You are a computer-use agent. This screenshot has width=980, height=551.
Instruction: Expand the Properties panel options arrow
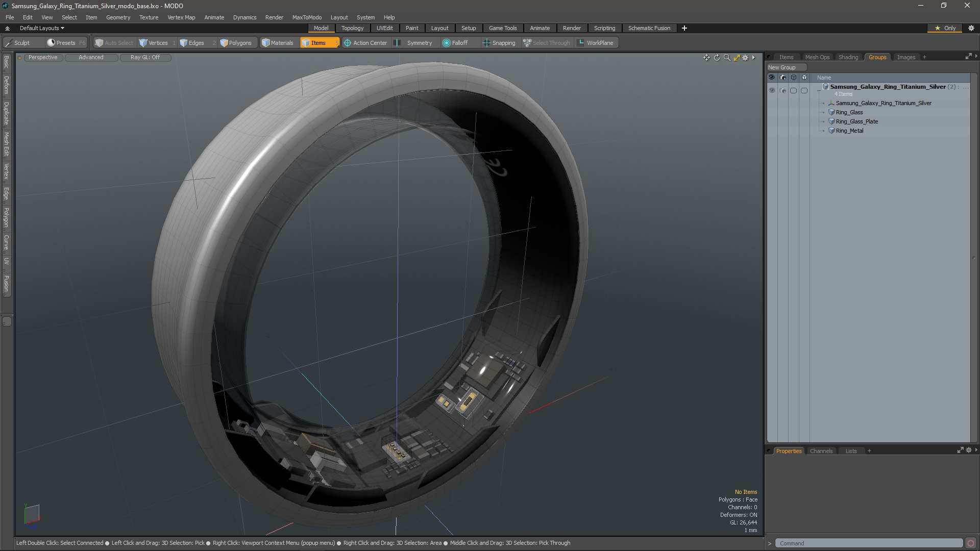976,450
